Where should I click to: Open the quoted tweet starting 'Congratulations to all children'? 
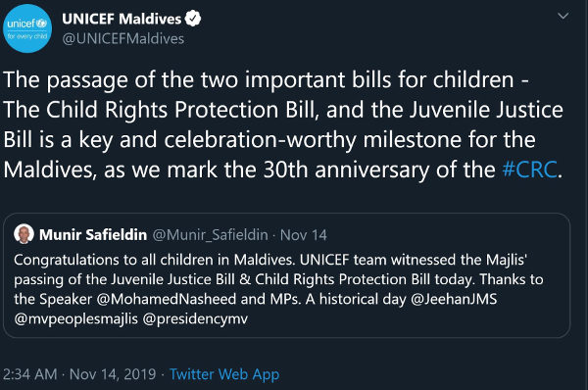(x=287, y=275)
